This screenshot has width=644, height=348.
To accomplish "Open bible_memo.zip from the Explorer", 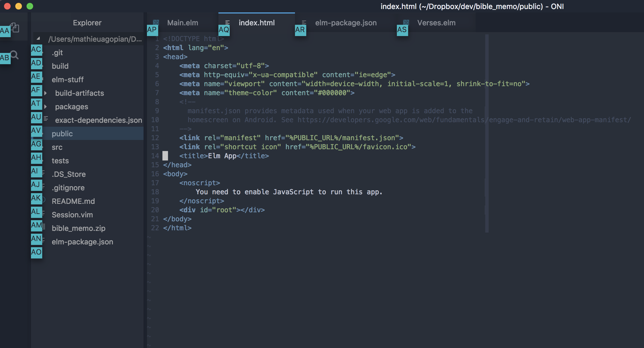I will coord(79,228).
